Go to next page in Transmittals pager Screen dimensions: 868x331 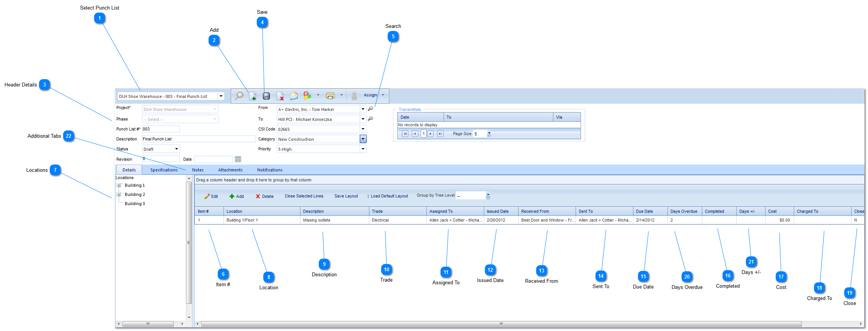tap(431, 134)
